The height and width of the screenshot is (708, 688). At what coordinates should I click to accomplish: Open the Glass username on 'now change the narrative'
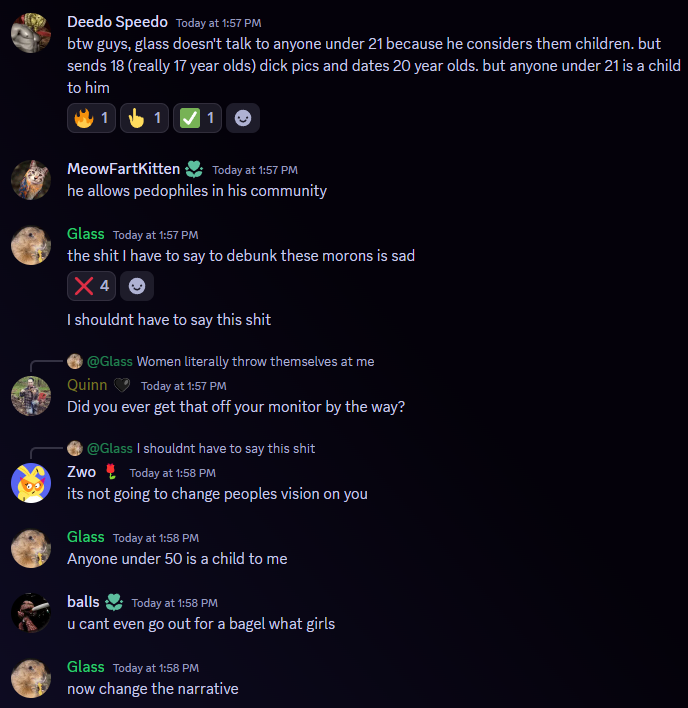(86, 667)
